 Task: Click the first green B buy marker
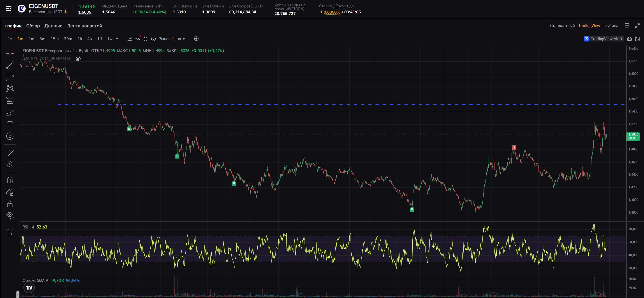(x=128, y=129)
